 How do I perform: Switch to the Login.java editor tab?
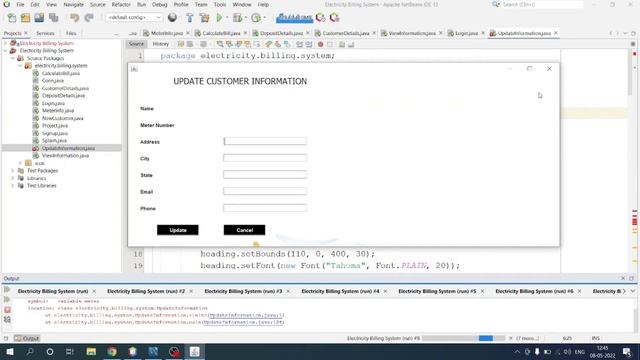coord(467,33)
